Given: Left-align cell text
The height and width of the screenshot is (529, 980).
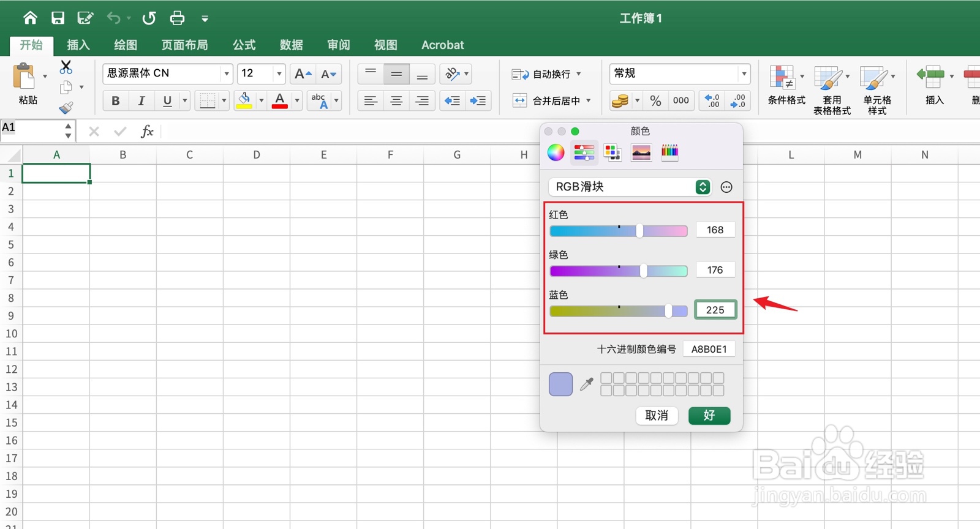Looking at the screenshot, I should [x=371, y=100].
